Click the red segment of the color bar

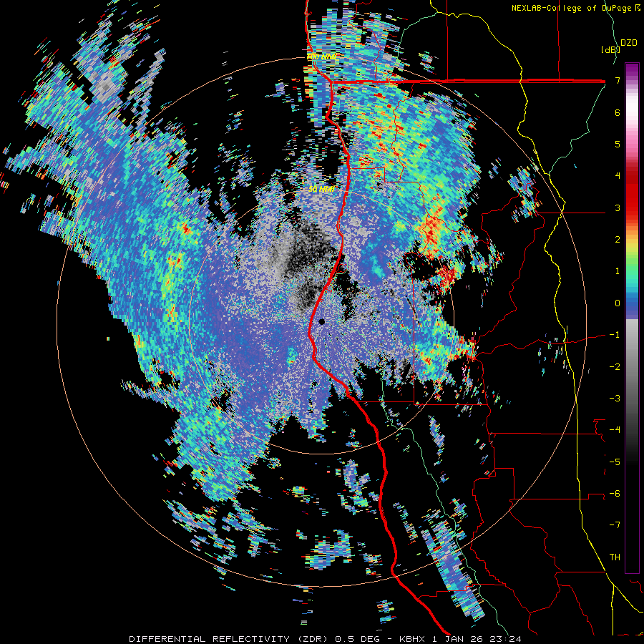[632, 193]
